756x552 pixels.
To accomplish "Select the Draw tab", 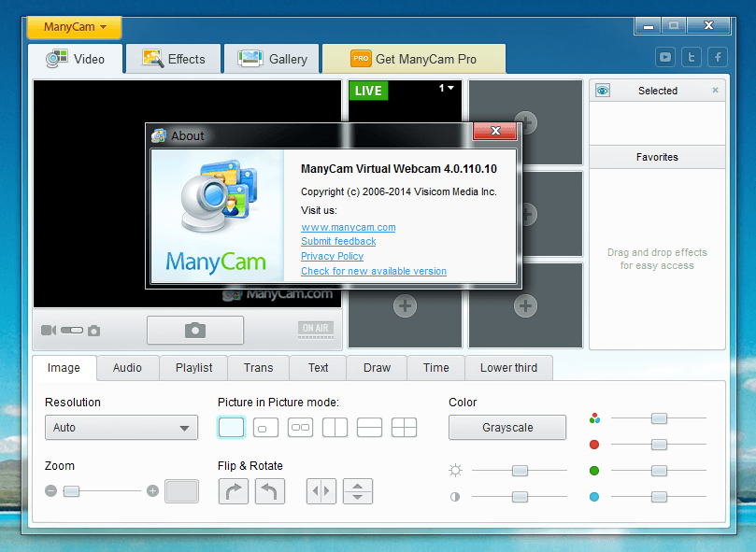I will [x=377, y=368].
